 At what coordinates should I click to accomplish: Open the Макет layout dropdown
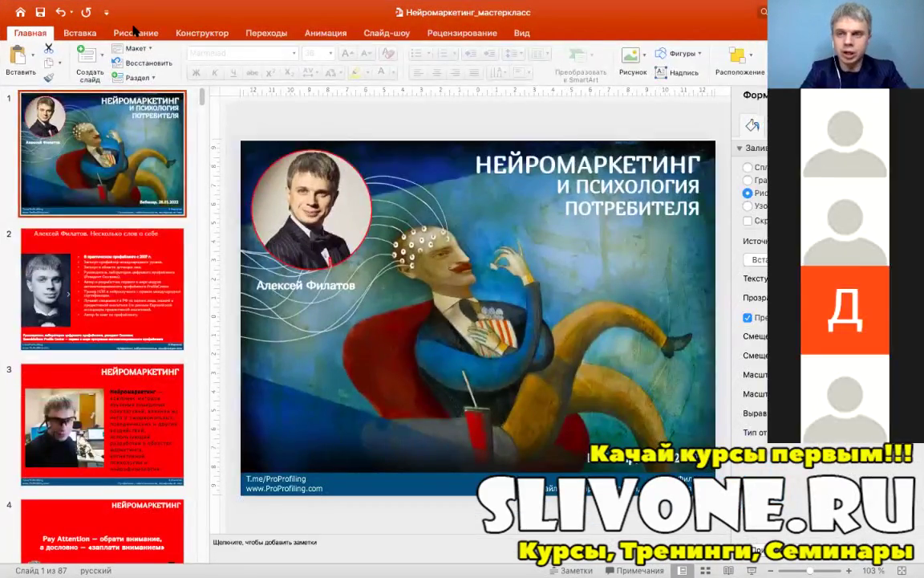(132, 48)
